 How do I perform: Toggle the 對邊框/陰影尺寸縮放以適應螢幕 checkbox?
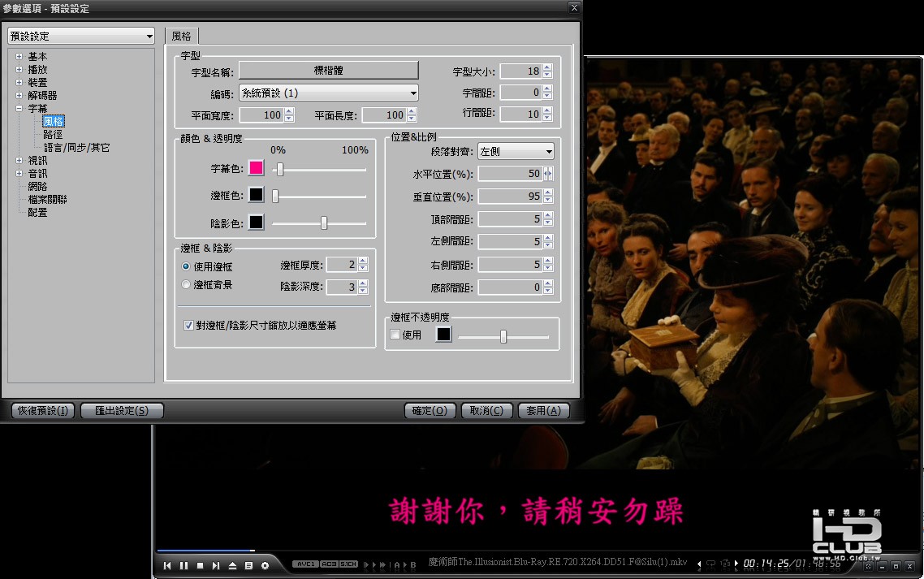(188, 326)
